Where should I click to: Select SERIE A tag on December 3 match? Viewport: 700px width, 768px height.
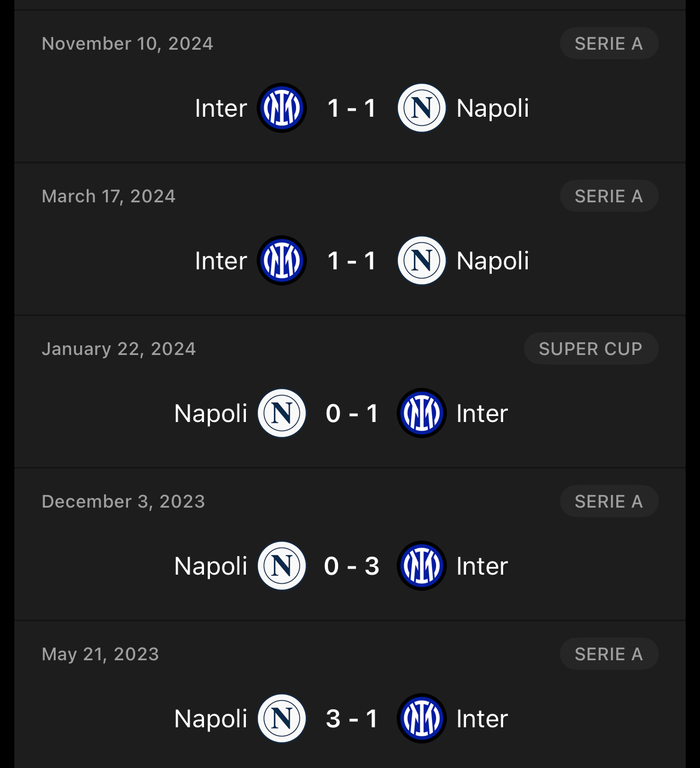609,502
